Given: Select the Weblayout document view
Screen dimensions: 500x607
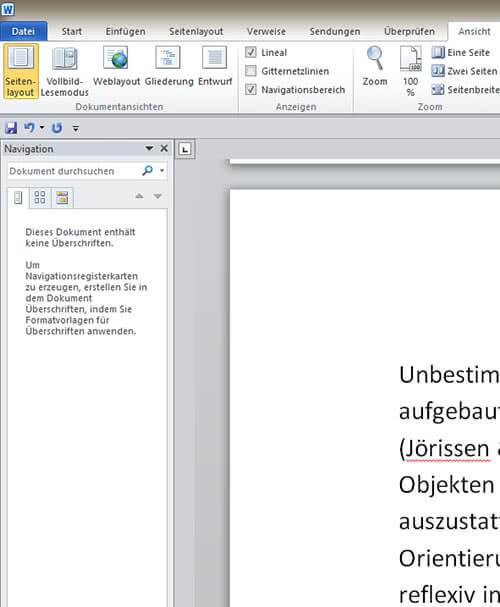Looking at the screenshot, I should pos(116,66).
